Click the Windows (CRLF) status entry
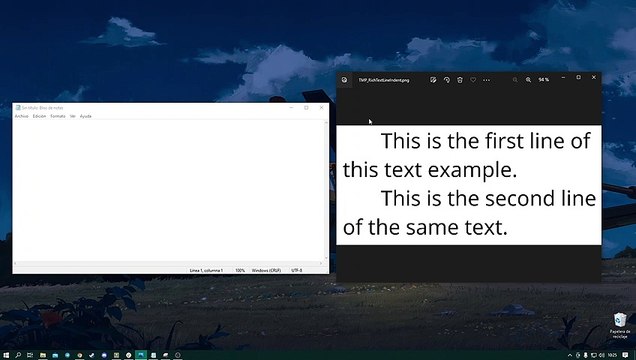The image size is (636, 360). (266, 270)
